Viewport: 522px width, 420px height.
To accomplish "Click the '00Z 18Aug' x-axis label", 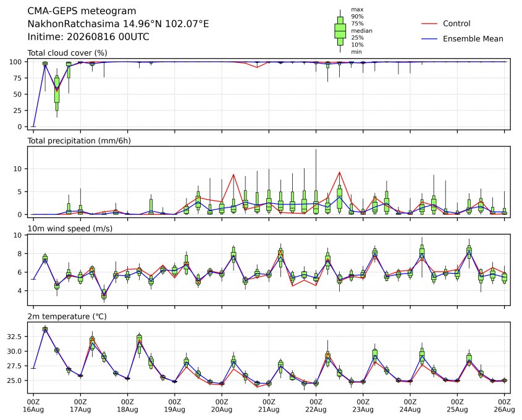I will click(x=127, y=405).
